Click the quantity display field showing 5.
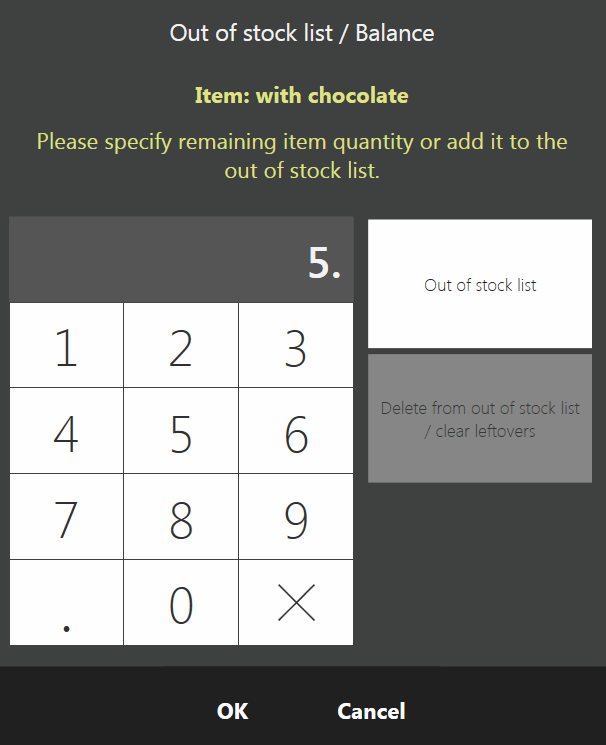The width and height of the screenshot is (606, 745). 181,260
